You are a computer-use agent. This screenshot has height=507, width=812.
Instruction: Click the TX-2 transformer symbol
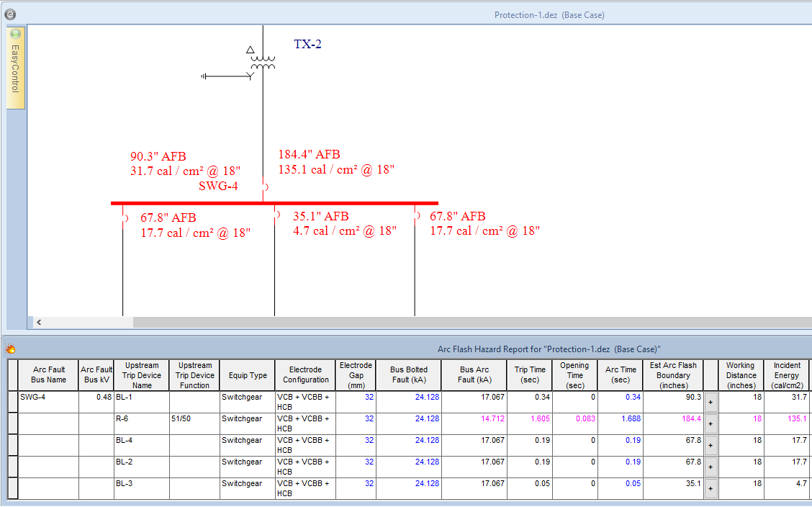263,63
